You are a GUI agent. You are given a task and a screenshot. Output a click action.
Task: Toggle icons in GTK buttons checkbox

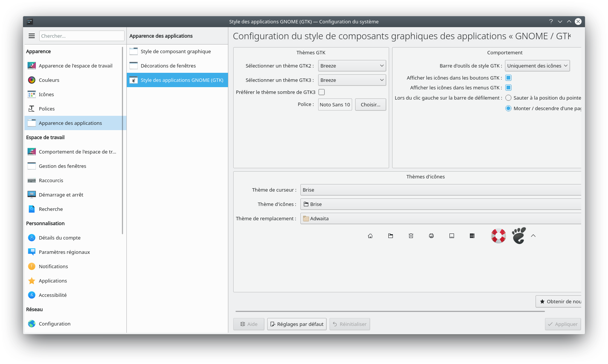click(x=508, y=78)
